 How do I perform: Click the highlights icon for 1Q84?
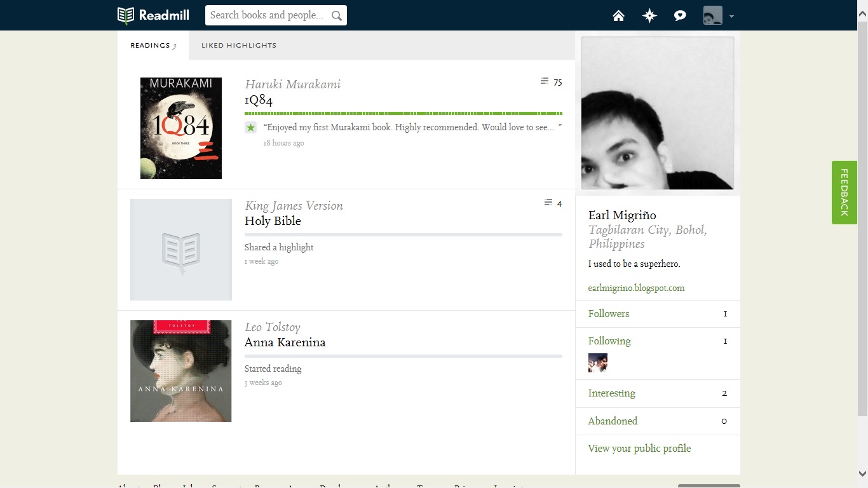[545, 81]
